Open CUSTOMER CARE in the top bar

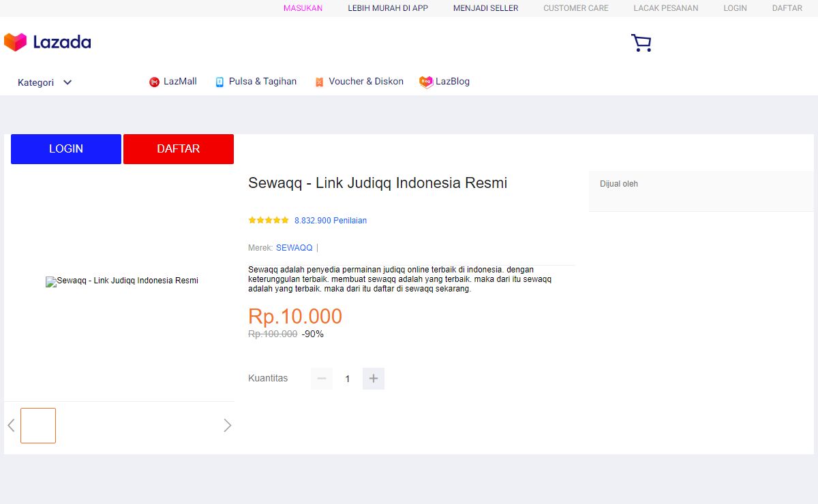coord(576,8)
